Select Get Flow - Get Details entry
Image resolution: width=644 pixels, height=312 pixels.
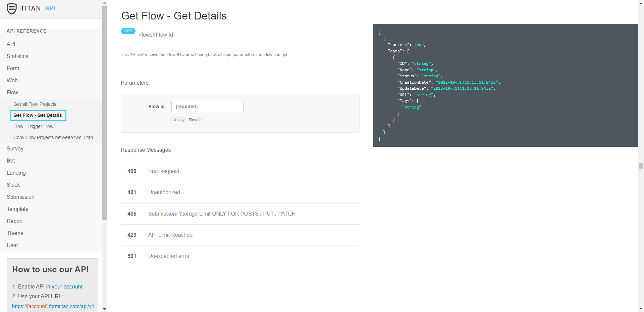[38, 115]
